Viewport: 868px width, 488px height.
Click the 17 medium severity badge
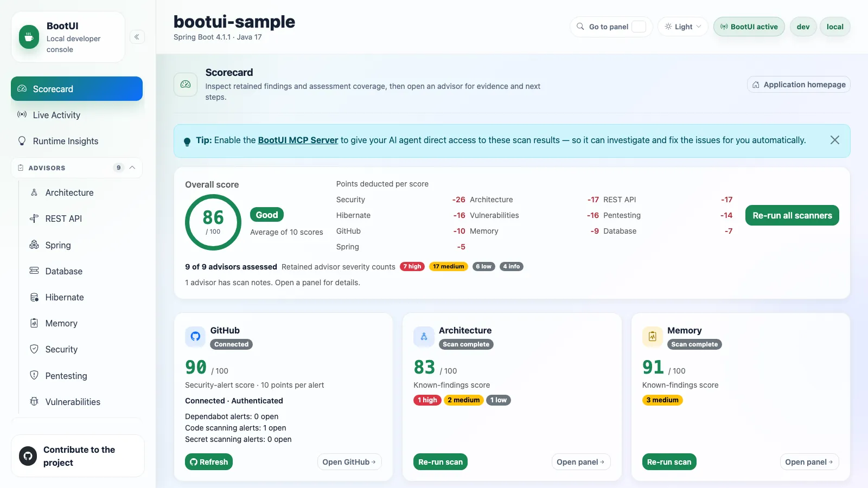449,266
